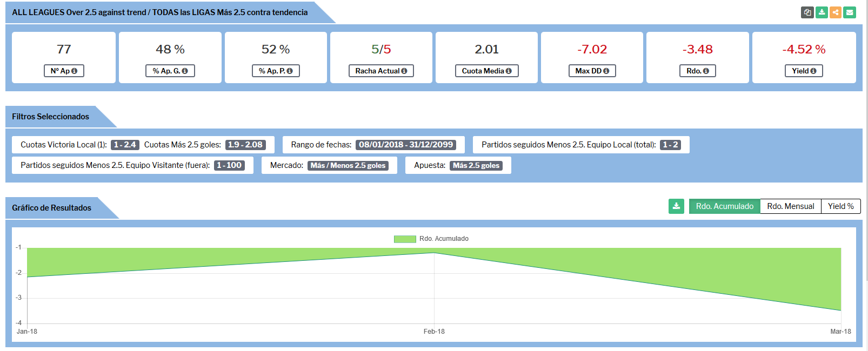The height and width of the screenshot is (351, 868).
Task: Click info icon on Max DD label
Action: click(606, 71)
